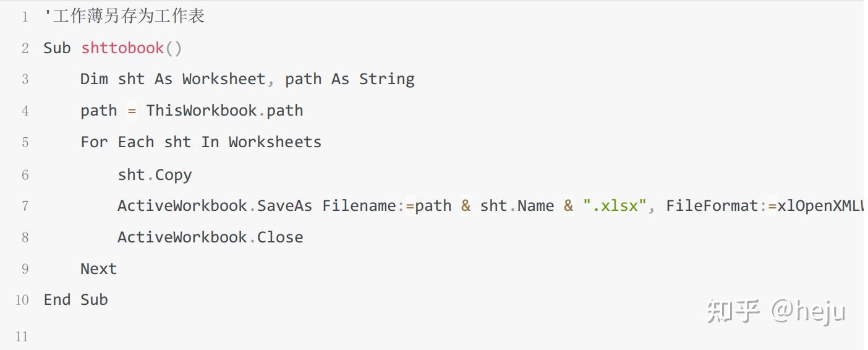
Task: Click the Next keyword on line 9
Action: [98, 269]
